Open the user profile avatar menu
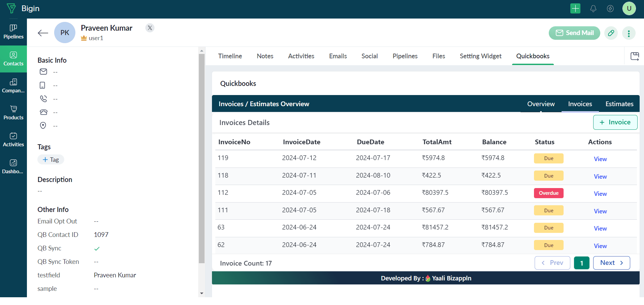 pyautogui.click(x=629, y=8)
